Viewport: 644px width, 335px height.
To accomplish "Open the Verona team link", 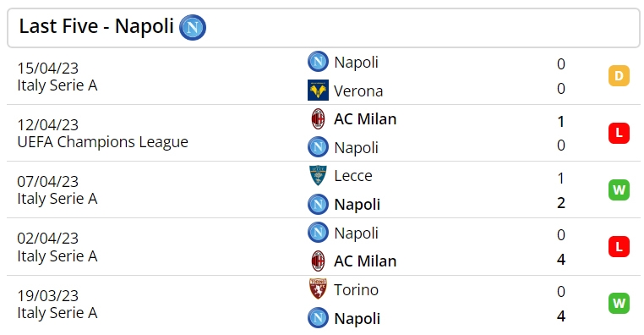I will [x=358, y=91].
